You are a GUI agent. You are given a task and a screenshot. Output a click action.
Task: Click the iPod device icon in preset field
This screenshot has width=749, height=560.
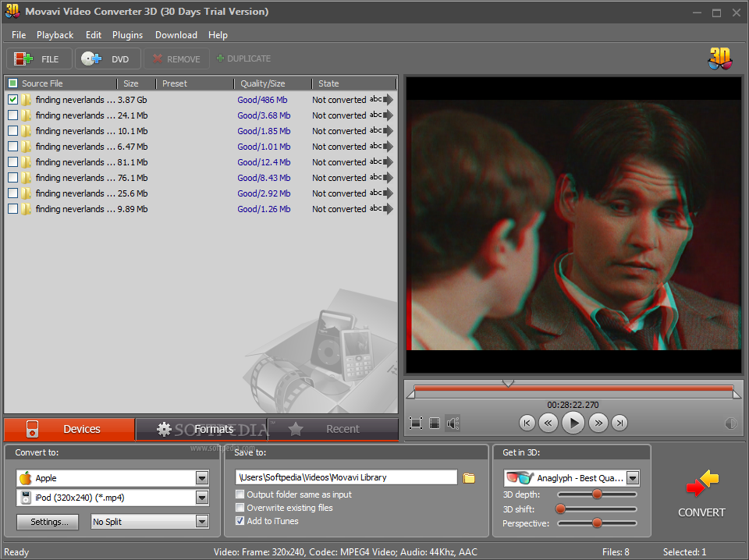coord(26,498)
